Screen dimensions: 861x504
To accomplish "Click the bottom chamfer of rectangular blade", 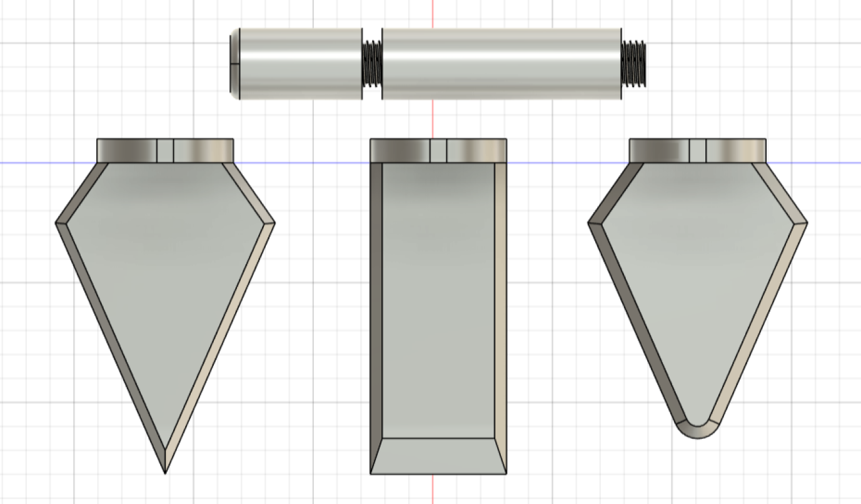I will click(x=438, y=456).
